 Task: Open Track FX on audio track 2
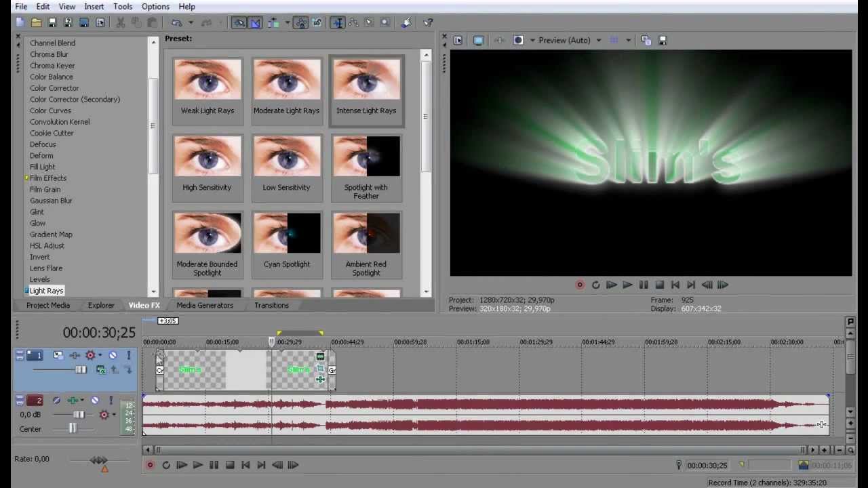pos(73,400)
